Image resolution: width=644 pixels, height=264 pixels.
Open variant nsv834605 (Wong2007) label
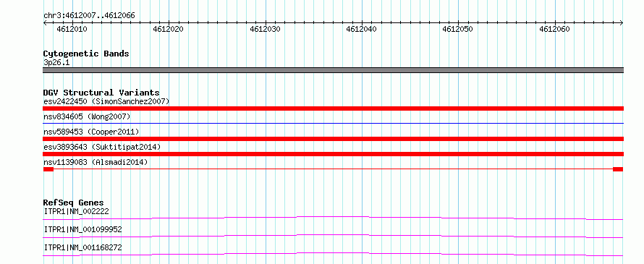point(87,116)
